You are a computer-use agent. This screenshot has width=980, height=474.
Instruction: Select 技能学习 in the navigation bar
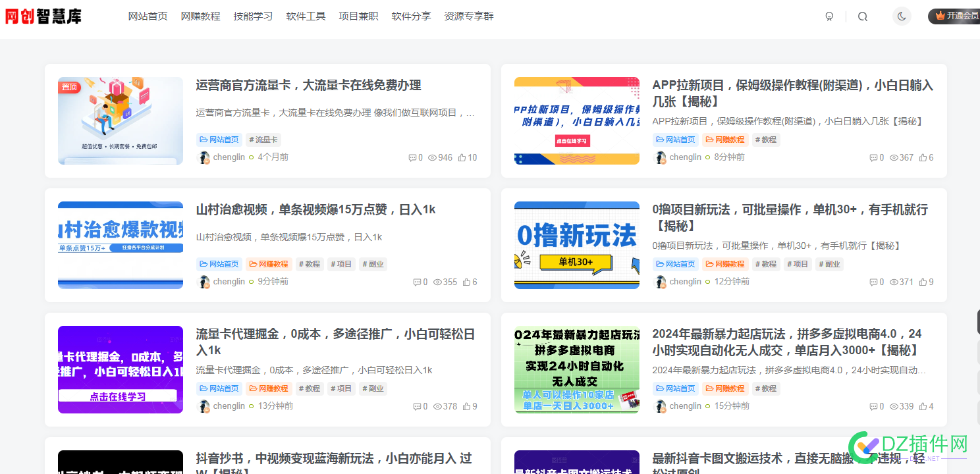(253, 16)
